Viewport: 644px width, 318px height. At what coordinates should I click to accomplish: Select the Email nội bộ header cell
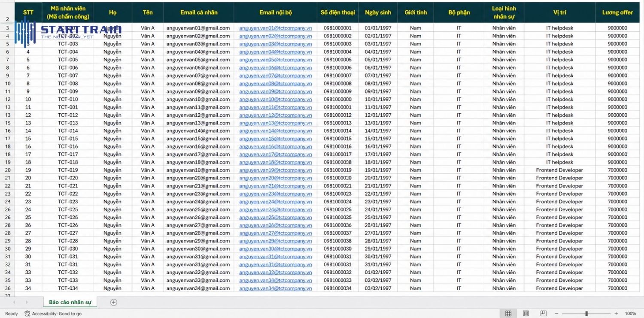(x=275, y=12)
